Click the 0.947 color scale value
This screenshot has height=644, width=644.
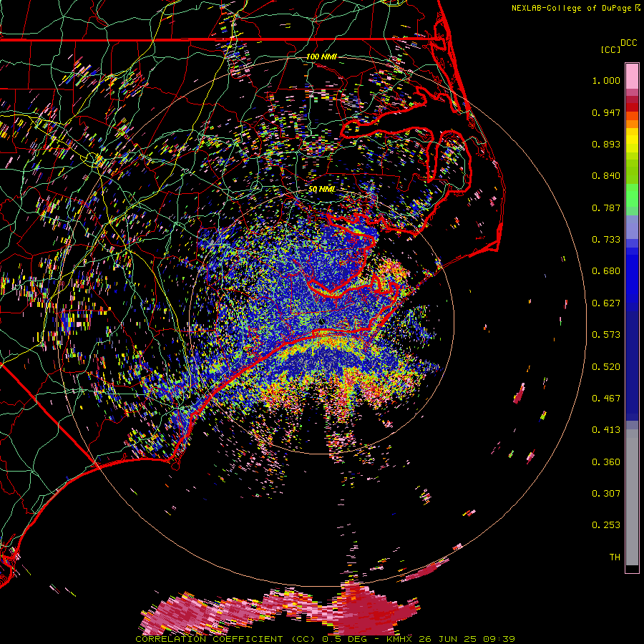point(606,112)
